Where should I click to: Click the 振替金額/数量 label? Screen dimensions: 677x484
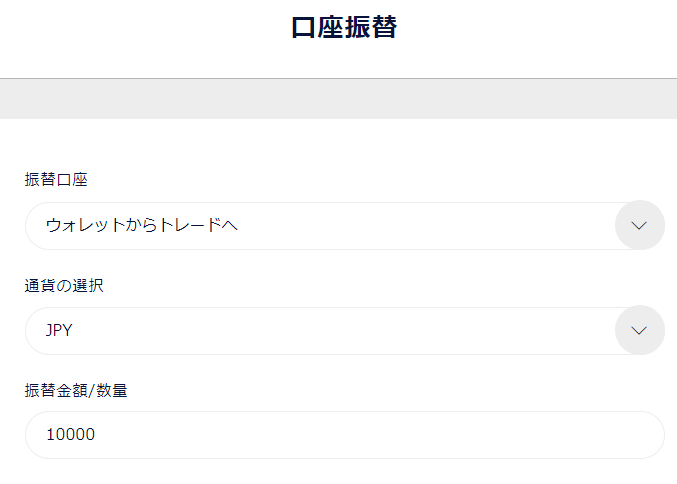click(76, 390)
